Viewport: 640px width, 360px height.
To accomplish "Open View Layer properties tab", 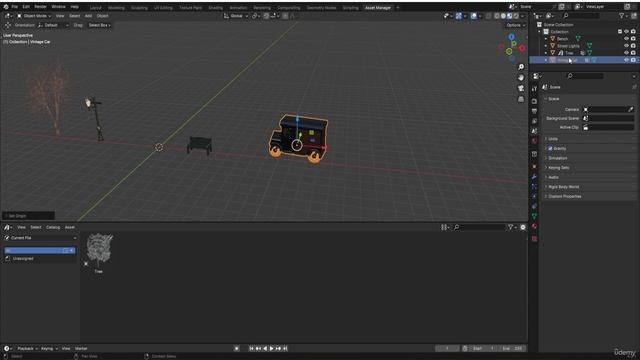I will [x=534, y=121].
